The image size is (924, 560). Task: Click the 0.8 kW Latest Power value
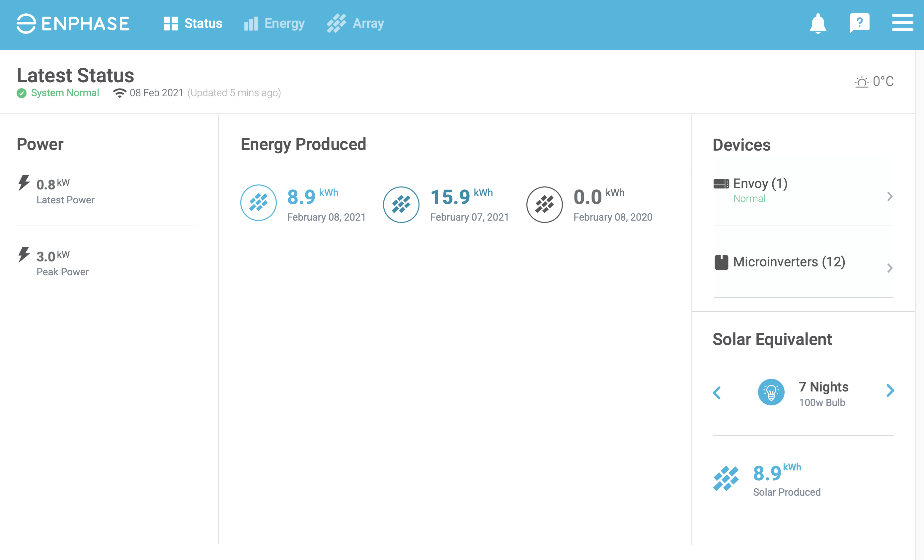click(x=53, y=184)
